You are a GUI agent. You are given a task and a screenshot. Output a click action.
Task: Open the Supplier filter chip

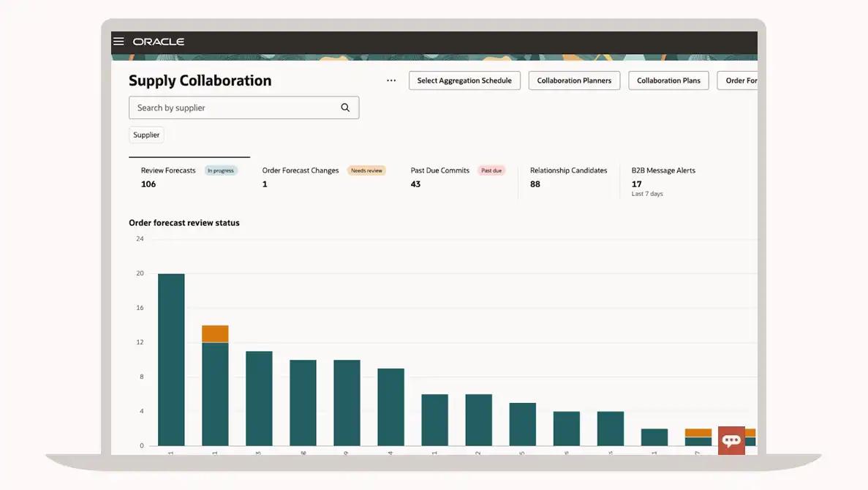coord(146,135)
